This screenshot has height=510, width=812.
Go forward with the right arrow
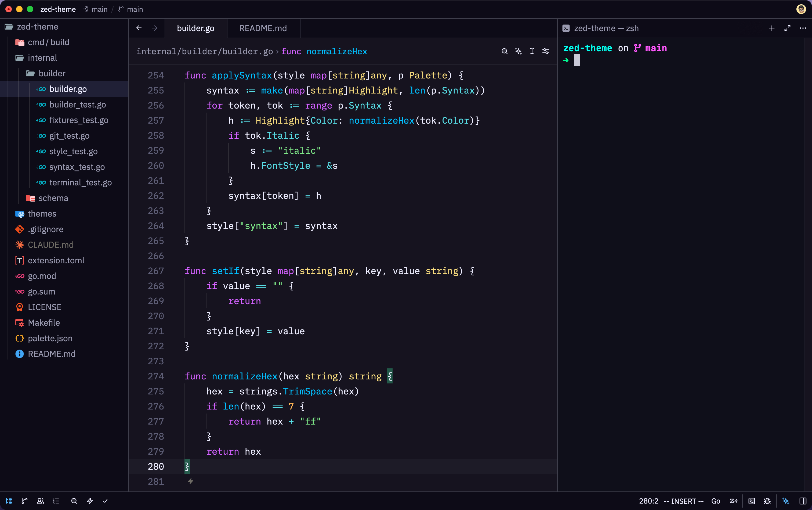pyautogui.click(x=154, y=28)
